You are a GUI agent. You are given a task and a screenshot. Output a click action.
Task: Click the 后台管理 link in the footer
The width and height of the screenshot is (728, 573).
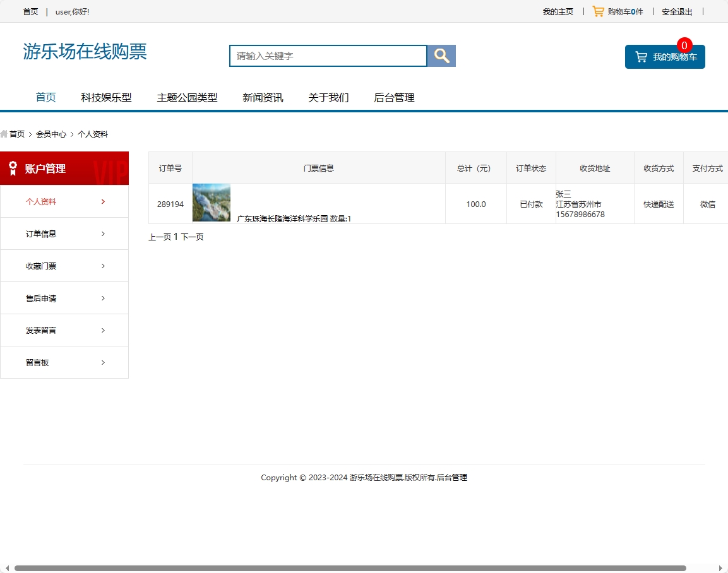pos(452,477)
